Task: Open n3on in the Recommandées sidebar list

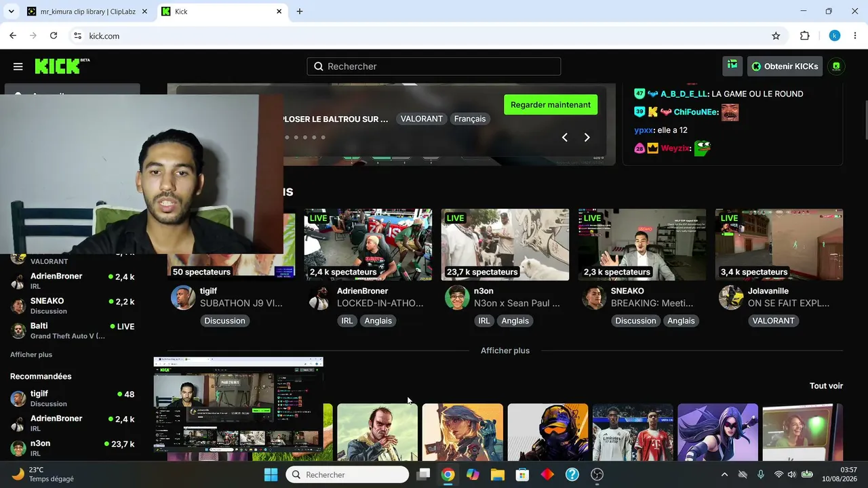Action: click(73, 448)
